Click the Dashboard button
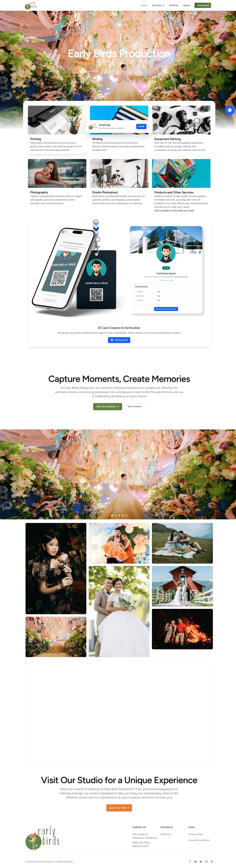236x868 pixels. pyautogui.click(x=203, y=5)
